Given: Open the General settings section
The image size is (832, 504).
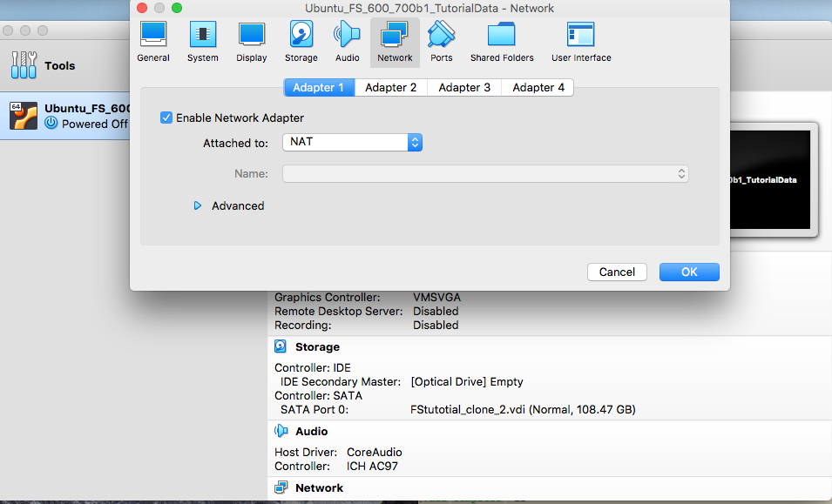Looking at the screenshot, I should click(x=153, y=42).
